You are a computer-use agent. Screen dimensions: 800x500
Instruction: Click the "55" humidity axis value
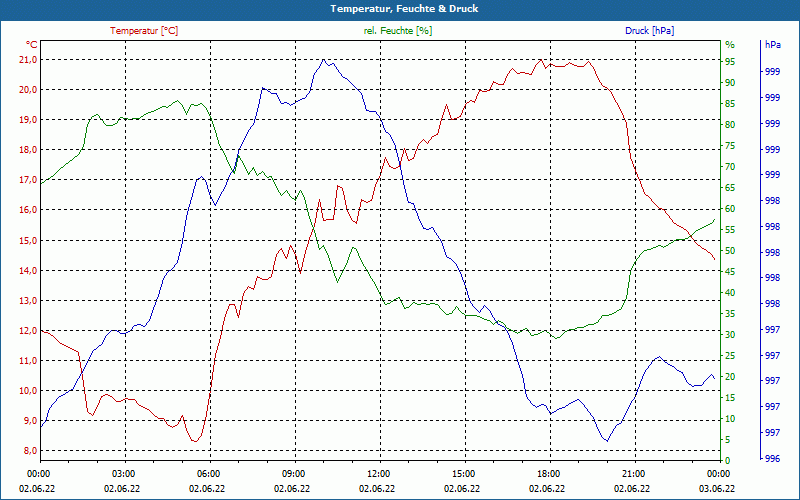tap(730, 230)
